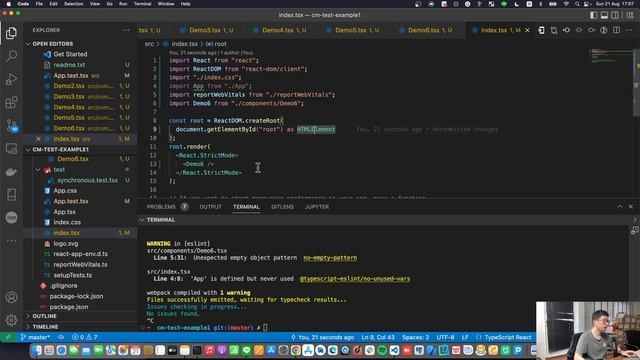Close the bottom panel
640x360 pixels.
coord(631,207)
